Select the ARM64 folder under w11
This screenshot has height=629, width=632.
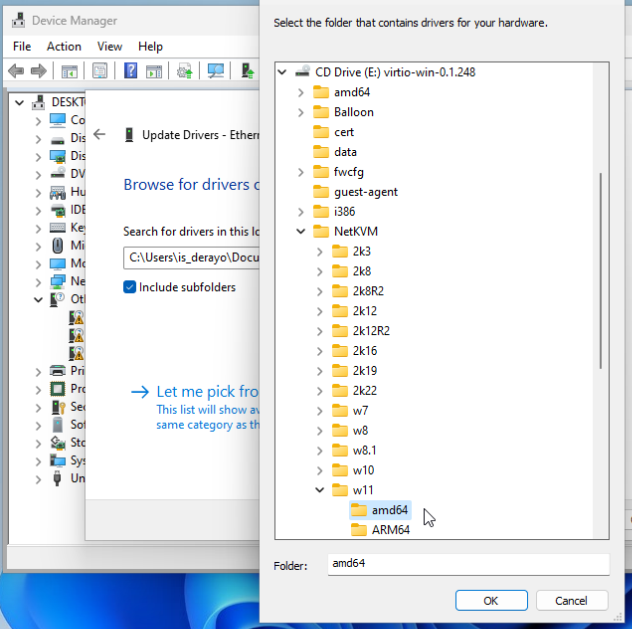pos(390,530)
